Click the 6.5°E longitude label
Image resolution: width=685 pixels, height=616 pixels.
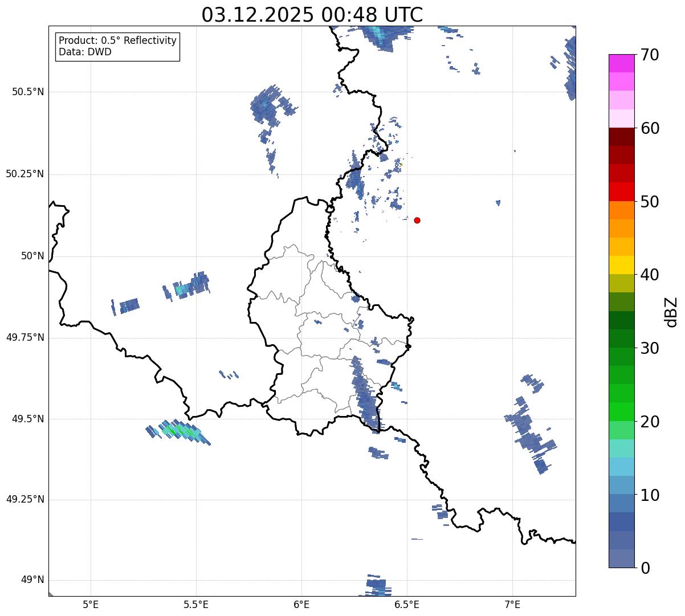407,604
